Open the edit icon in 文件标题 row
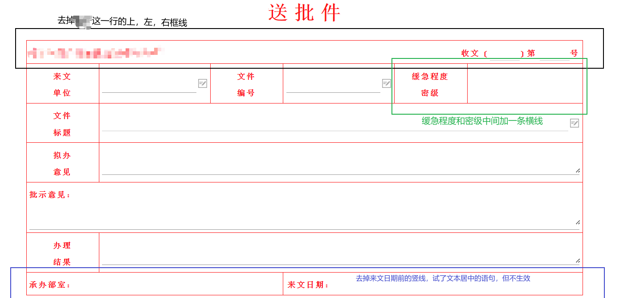The image size is (644, 298). [575, 123]
